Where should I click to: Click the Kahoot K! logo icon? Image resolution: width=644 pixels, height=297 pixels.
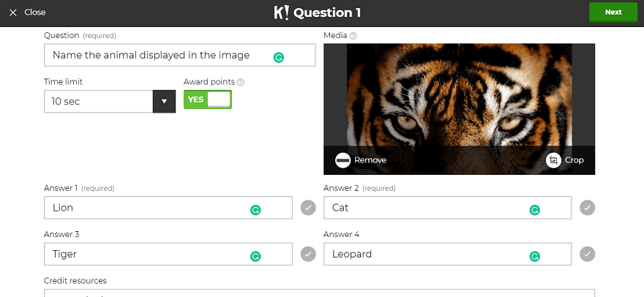click(281, 12)
